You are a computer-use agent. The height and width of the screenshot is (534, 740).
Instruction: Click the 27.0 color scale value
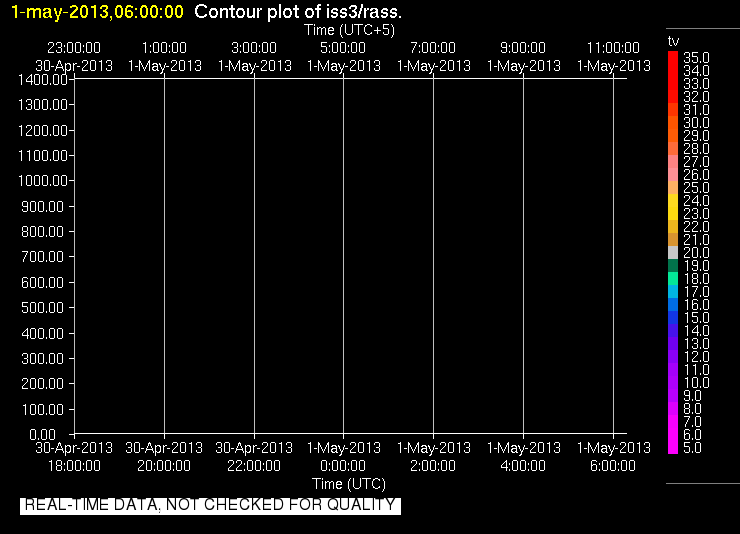[697, 162]
